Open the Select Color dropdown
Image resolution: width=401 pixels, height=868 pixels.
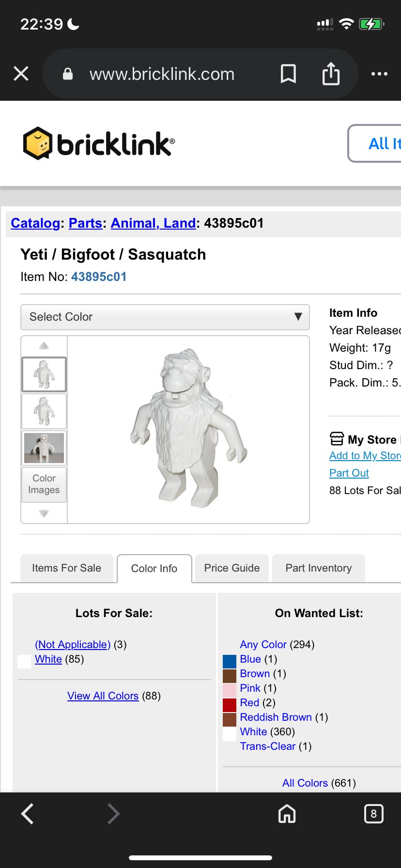[x=165, y=317]
